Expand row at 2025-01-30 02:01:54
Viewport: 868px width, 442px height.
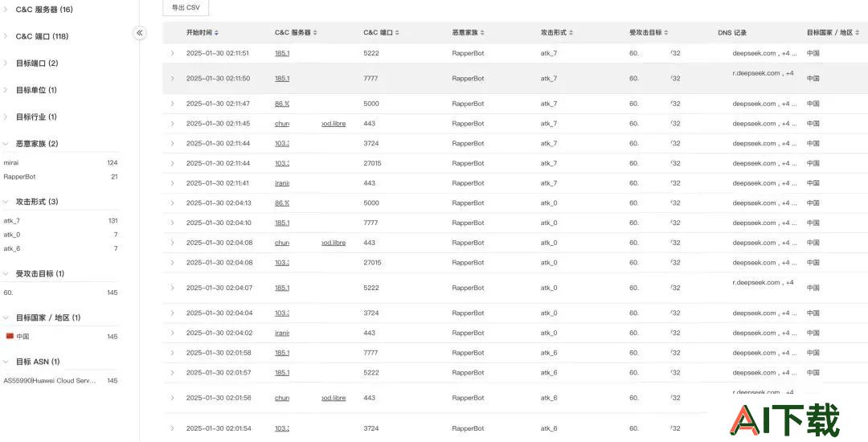(172, 428)
